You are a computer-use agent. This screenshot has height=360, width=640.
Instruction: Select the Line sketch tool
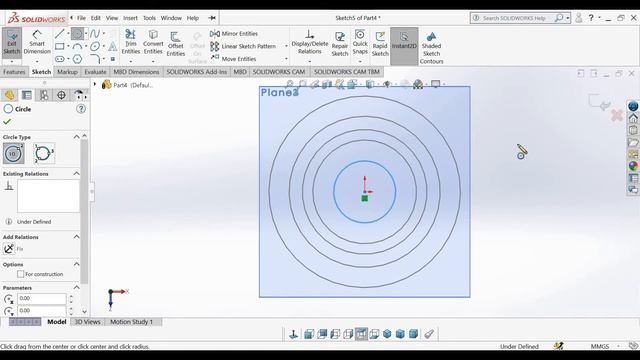pyautogui.click(x=60, y=33)
